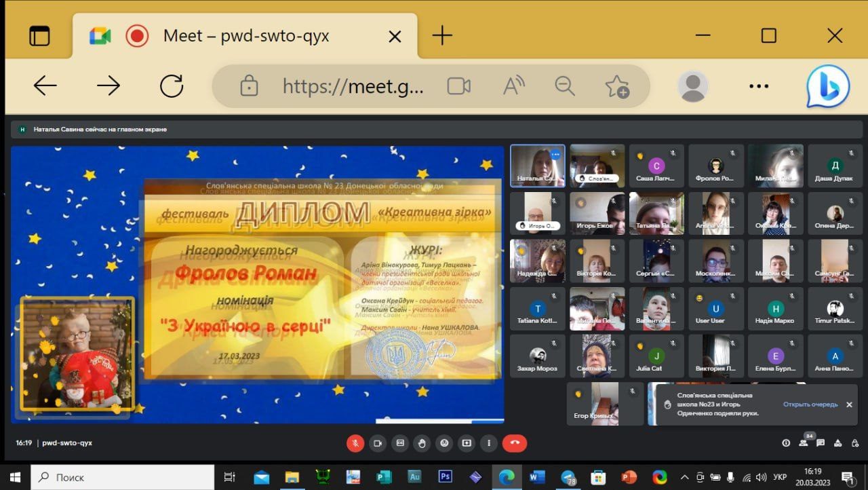Image resolution: width=868 pixels, height=490 pixels.
Task: Open the activities panel icon
Action: [838, 443]
